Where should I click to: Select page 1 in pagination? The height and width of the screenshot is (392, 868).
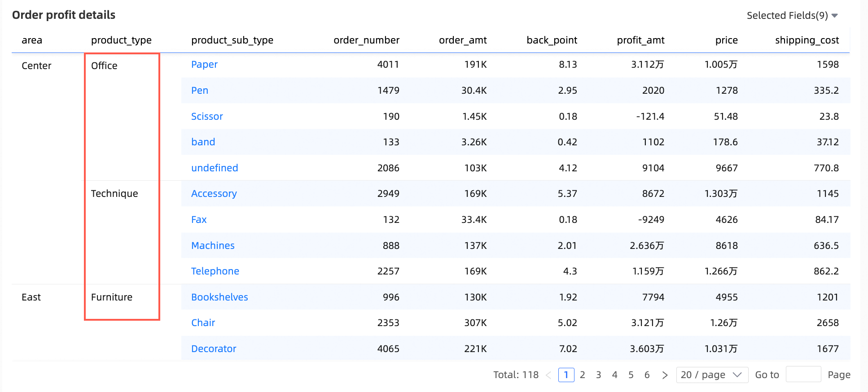tap(566, 375)
